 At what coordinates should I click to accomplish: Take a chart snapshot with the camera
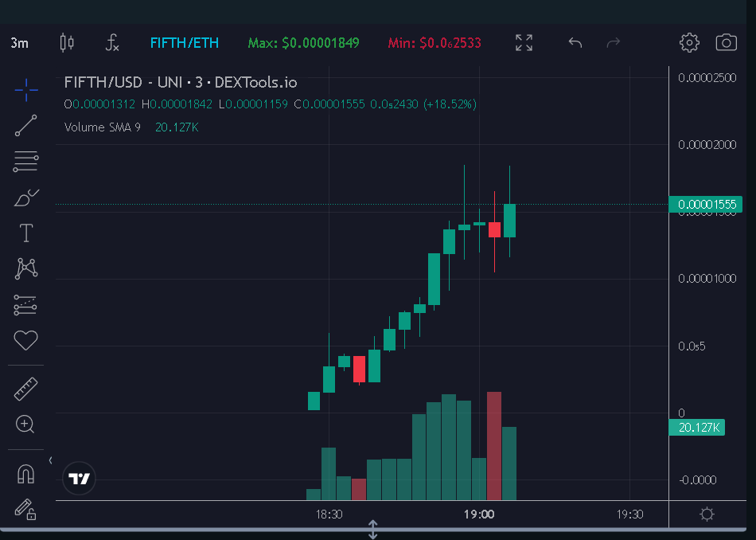[726, 43]
